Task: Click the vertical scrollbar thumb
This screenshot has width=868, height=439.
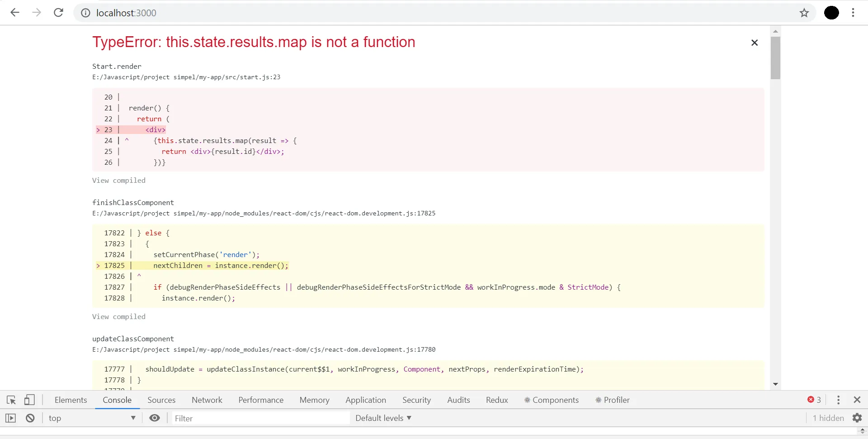Action: coord(775,58)
